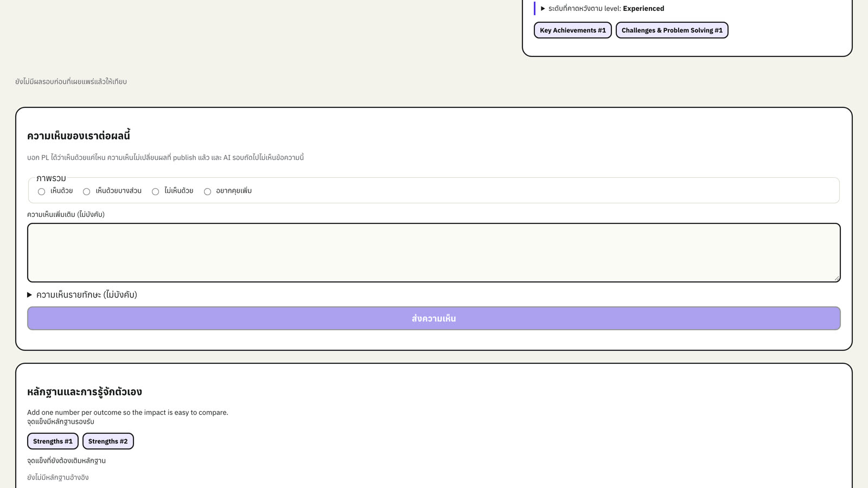Expand ความเห็นรายทักษะ (ไม่บังคับ) section

[82, 294]
